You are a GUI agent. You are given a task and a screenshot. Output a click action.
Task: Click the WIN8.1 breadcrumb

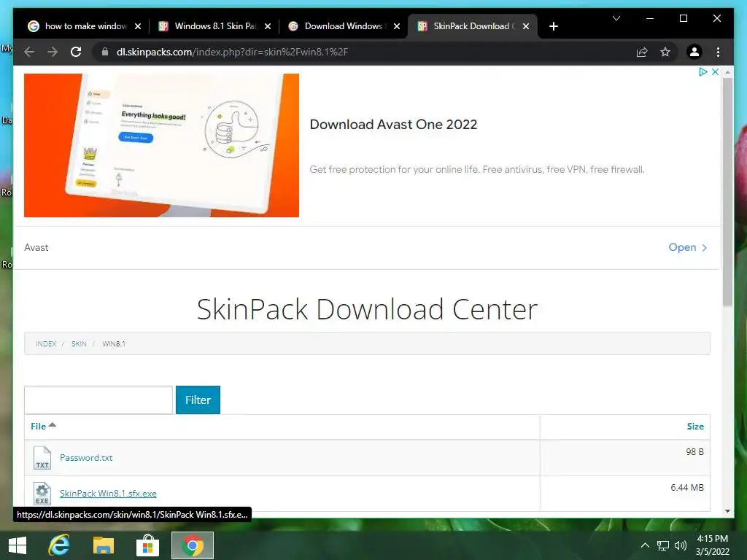[114, 344]
